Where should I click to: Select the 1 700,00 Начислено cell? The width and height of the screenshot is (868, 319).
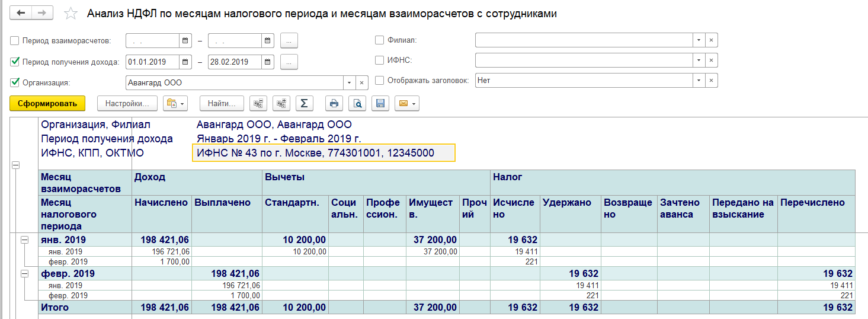162,261
